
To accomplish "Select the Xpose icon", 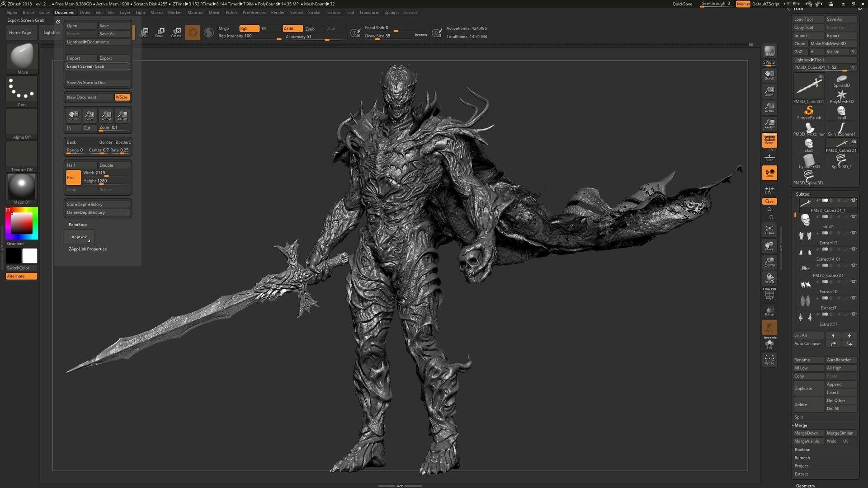I will tap(769, 360).
